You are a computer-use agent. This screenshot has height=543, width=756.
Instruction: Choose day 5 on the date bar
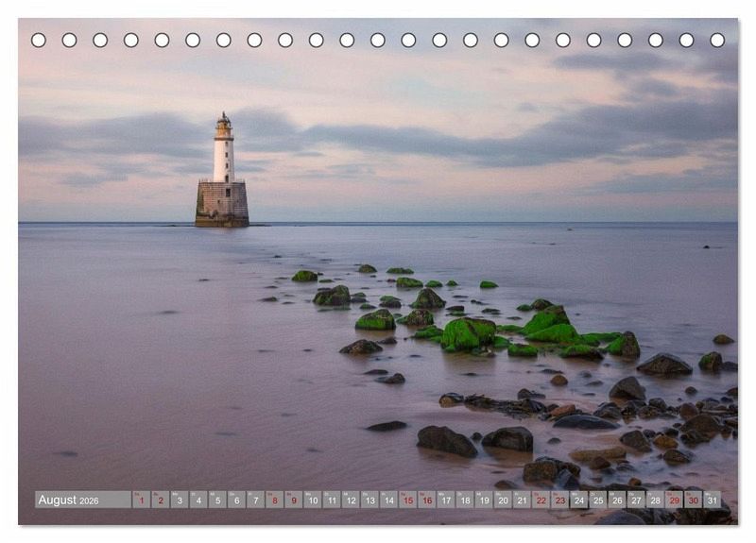point(216,500)
